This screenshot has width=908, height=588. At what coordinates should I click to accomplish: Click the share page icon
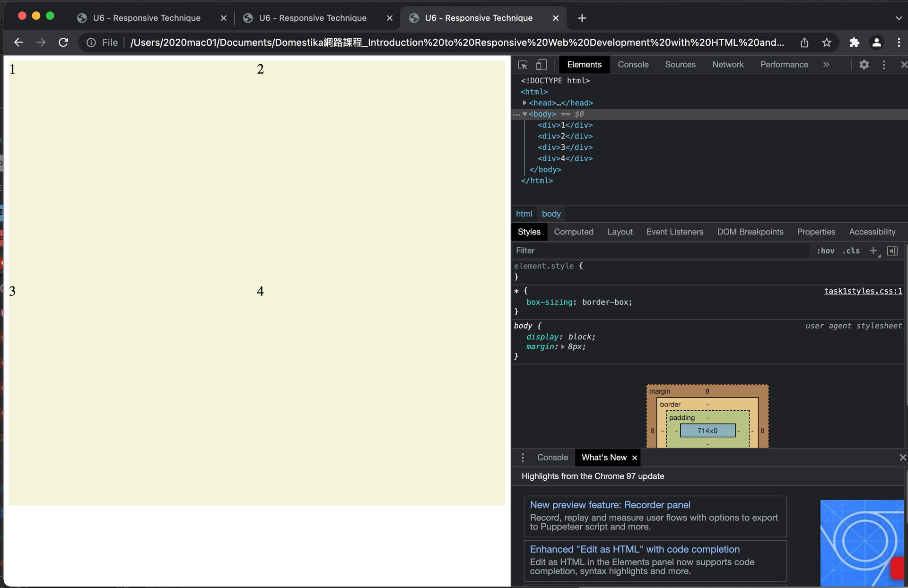804,43
